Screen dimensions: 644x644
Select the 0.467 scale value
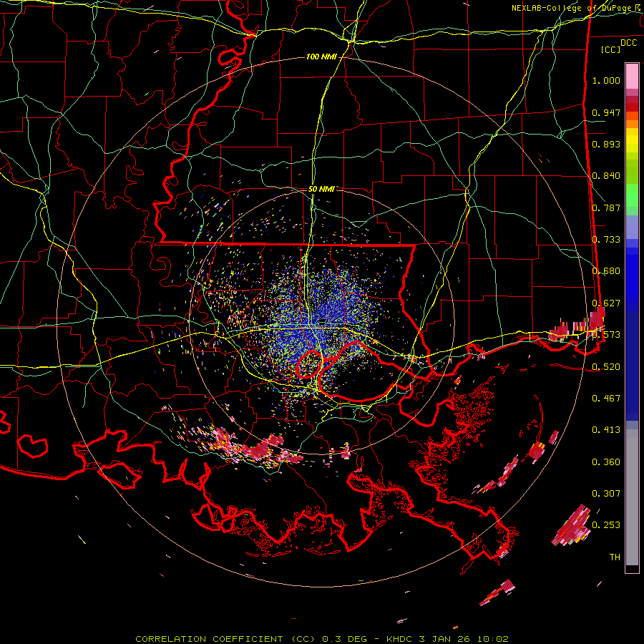(x=606, y=398)
